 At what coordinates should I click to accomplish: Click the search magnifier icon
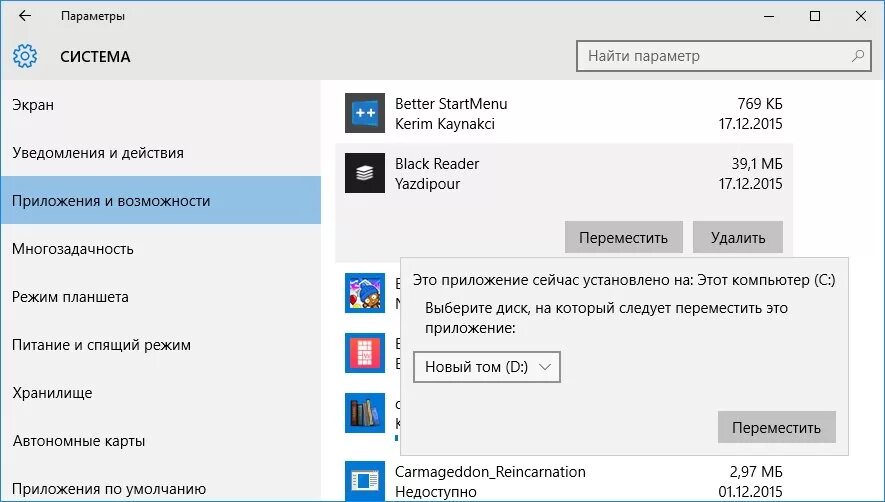coord(858,56)
